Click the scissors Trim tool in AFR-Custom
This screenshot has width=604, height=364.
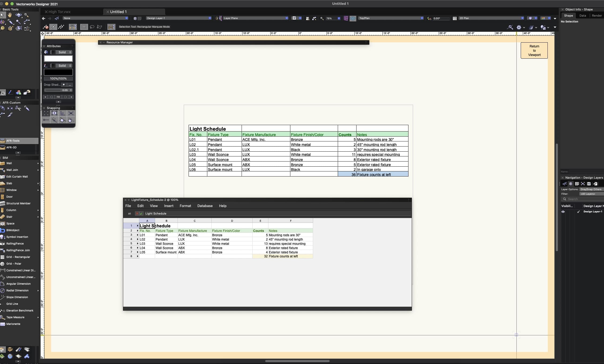coord(18,108)
